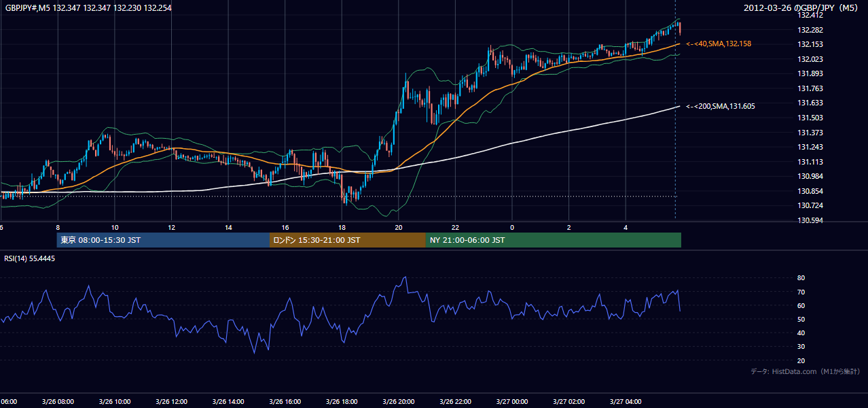The width and height of the screenshot is (868, 408).
Task: Select the 40 SMA label reading 132.158
Action: click(x=719, y=44)
